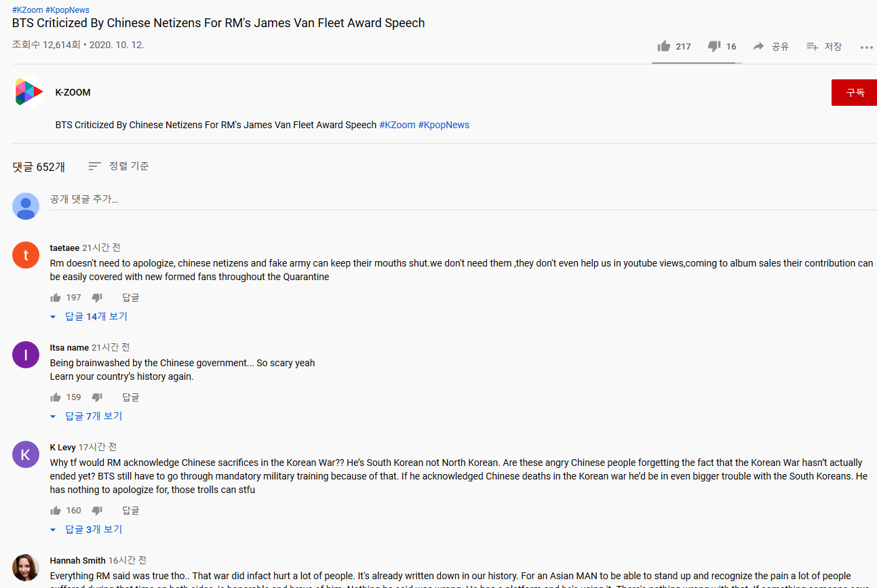Viewport: 877px width, 588px height.
Task: Click the #KpopNews hashtag in description
Action: click(x=444, y=125)
